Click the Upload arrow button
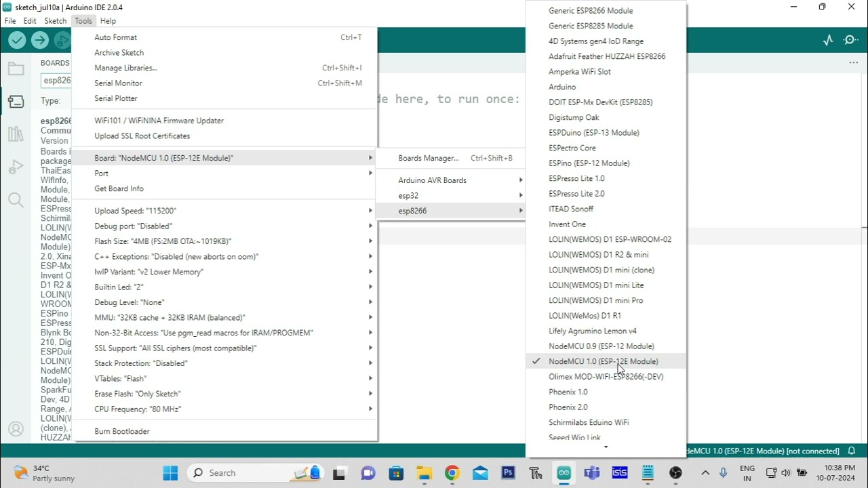 [x=40, y=41]
